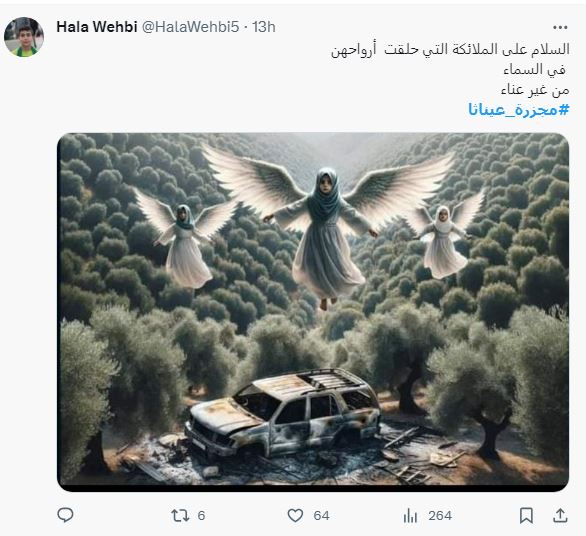586x536 pixels.
Task: Retweet the post using the repost icon
Action: 180,515
